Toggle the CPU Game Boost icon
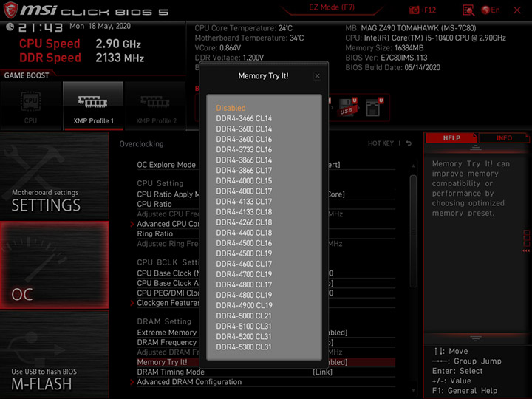Viewport: 532px width, 399px height. (x=31, y=106)
